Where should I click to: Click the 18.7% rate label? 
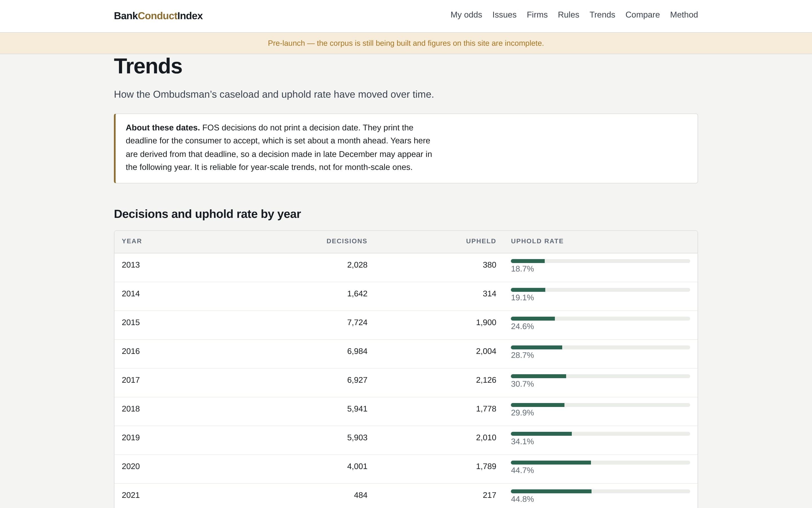[x=522, y=269]
